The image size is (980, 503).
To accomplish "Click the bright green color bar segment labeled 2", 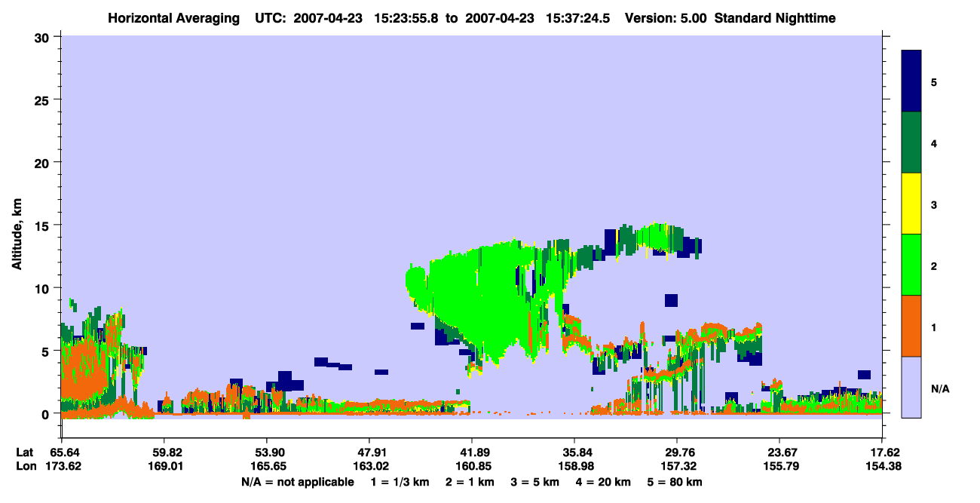I will [911, 265].
